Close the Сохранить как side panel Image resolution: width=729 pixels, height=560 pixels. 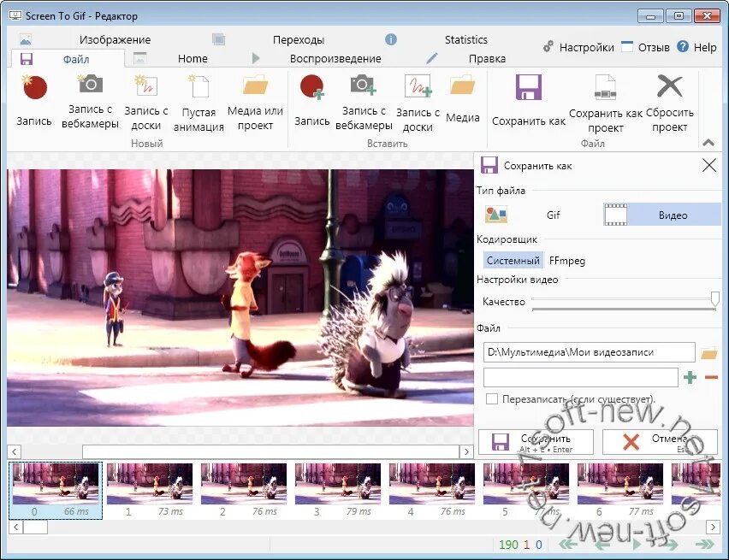[x=709, y=165]
